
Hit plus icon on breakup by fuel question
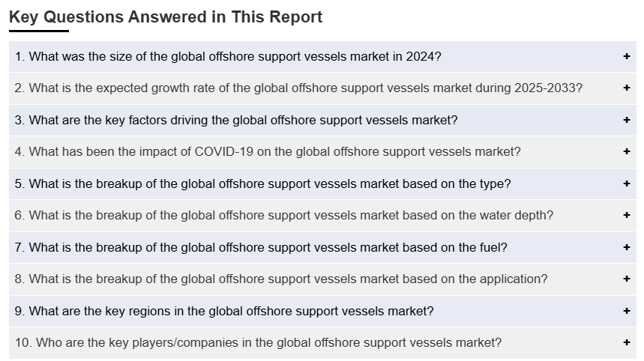626,247
